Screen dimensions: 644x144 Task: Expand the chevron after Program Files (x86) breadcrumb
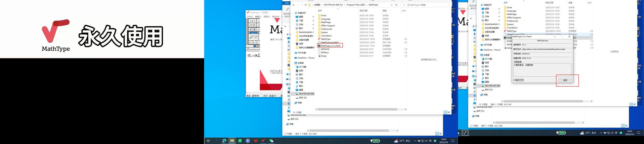(x=367, y=5)
